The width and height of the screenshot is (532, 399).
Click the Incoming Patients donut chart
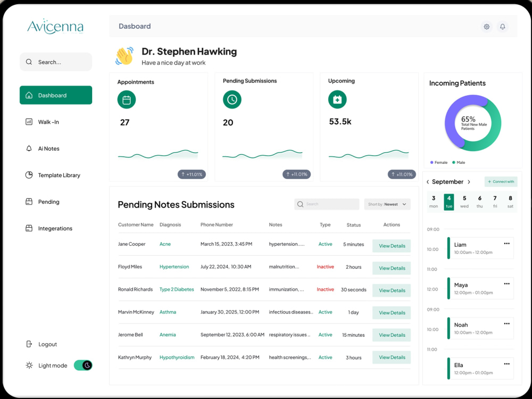tap(472, 123)
